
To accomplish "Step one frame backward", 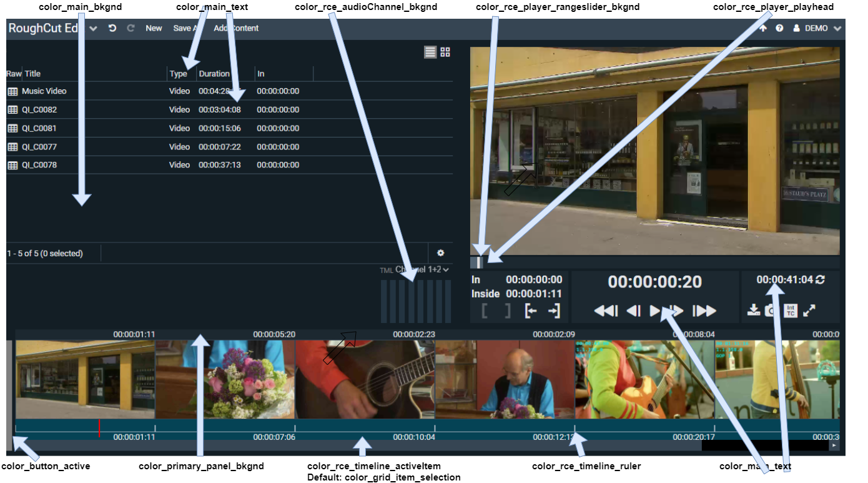I will click(x=633, y=311).
